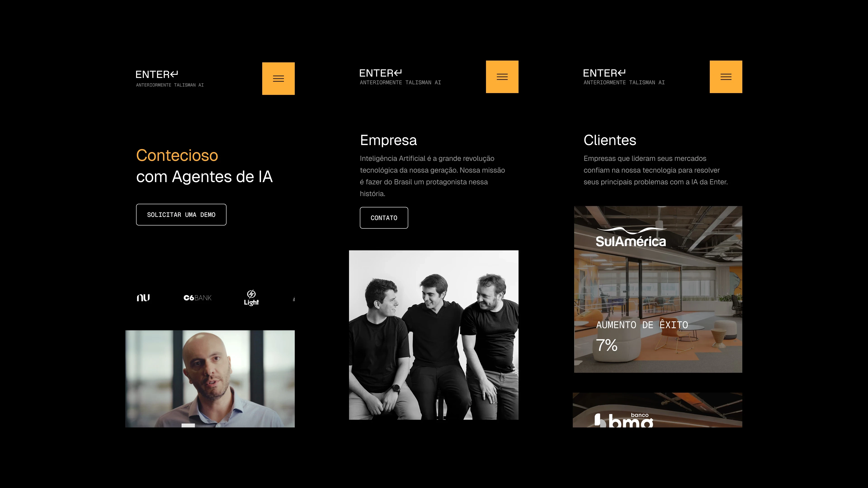Viewport: 868px width, 488px height.
Task: Click the 7% success figure on SulAmérica card
Action: (606, 345)
